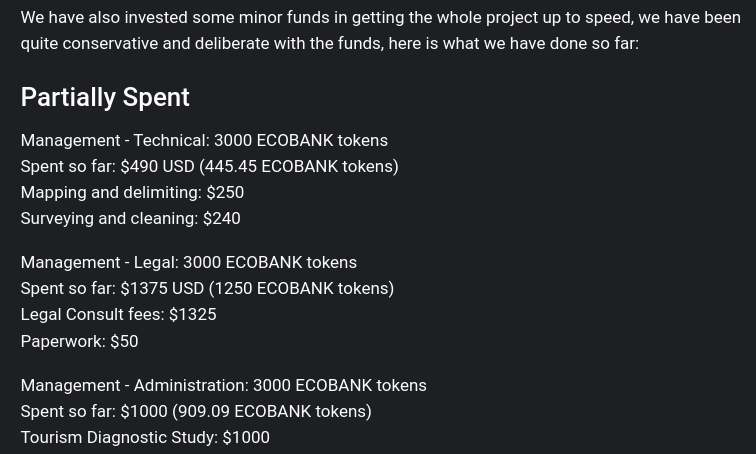Click the Partially Spent heading

point(105,97)
